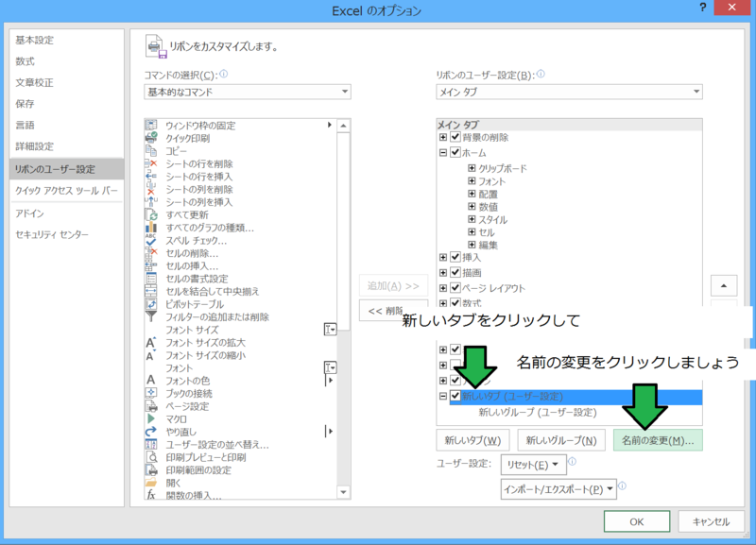Click the Copy (コピー) command icon

[x=151, y=151]
